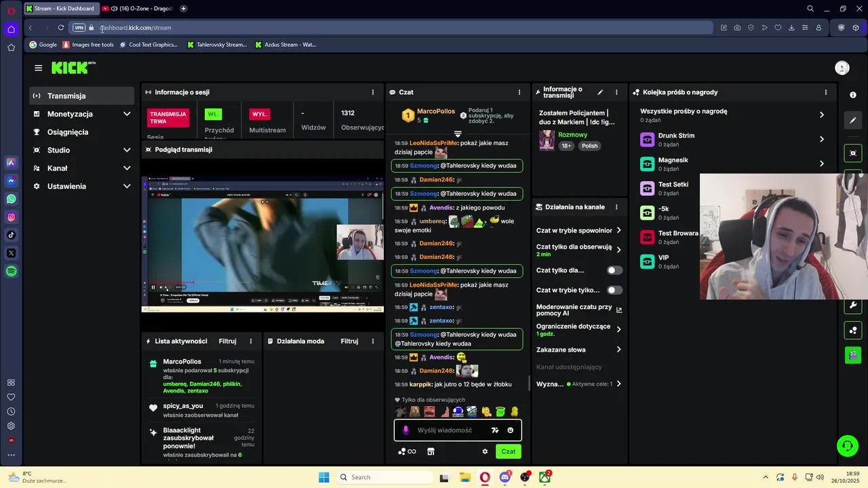Open Informacje o sesji three-dot menu
868x488 pixels.
(372, 92)
